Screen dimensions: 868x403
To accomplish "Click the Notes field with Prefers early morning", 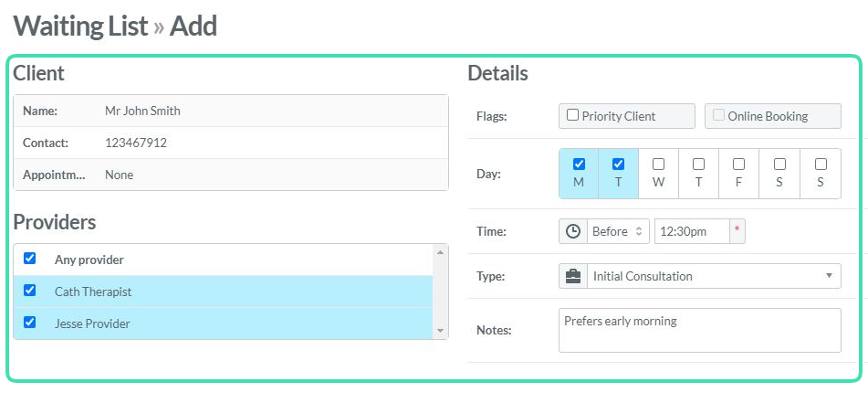I will 700,331.
